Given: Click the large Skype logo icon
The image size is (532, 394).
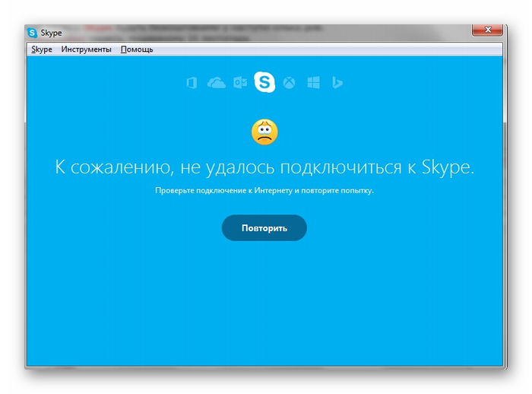Looking at the screenshot, I should point(264,82).
